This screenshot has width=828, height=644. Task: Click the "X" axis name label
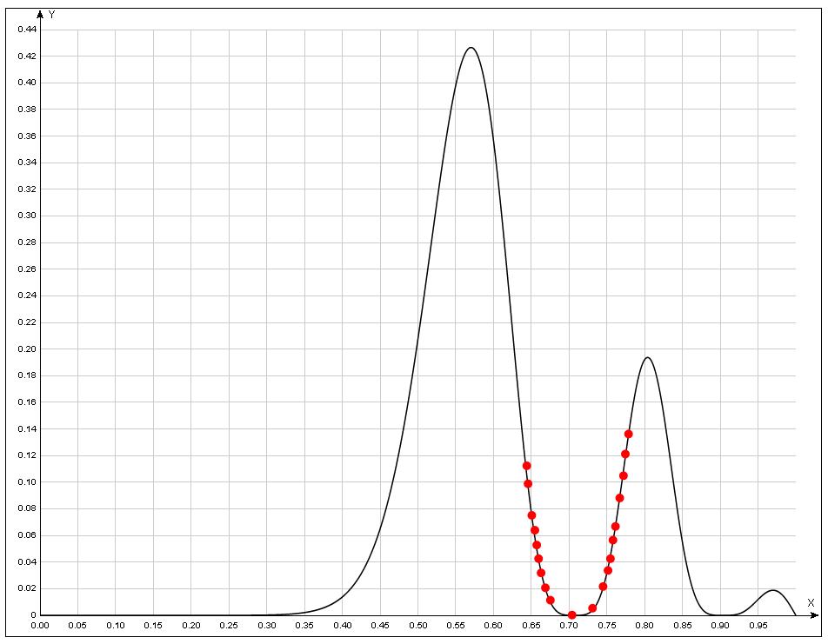(811, 602)
